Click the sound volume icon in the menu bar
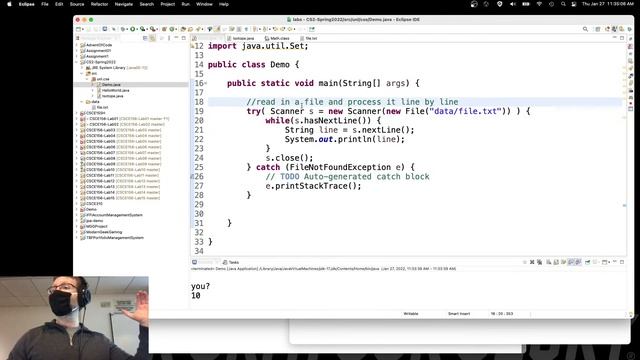The image size is (640, 360). (513, 4)
